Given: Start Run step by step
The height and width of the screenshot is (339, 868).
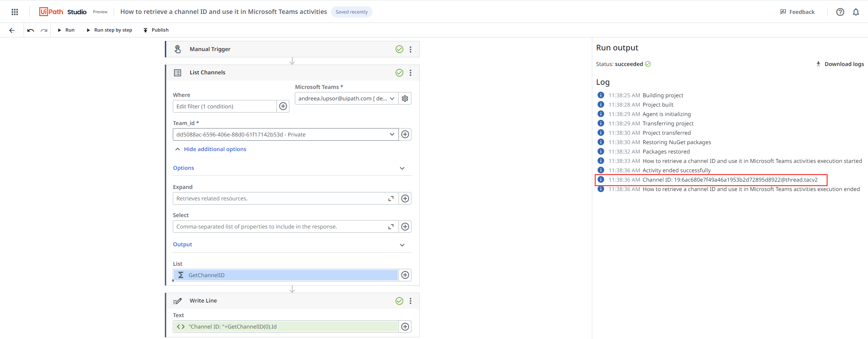Looking at the screenshot, I should pos(109,30).
